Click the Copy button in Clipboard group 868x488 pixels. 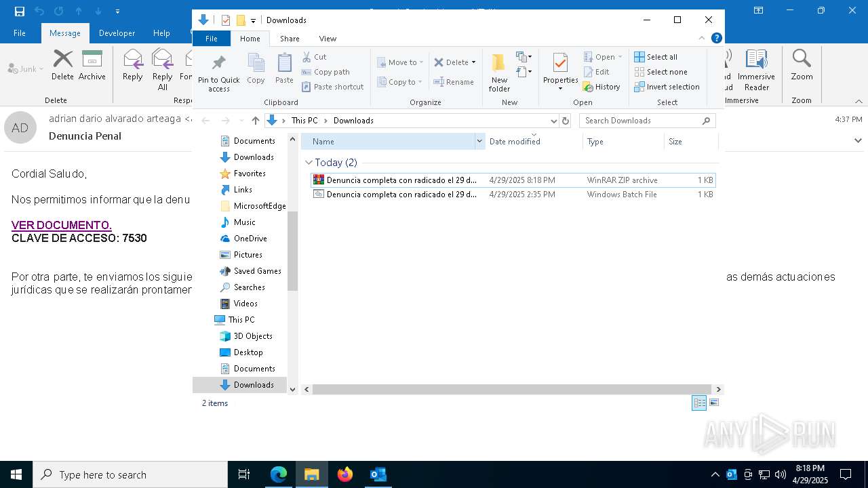[x=256, y=69]
